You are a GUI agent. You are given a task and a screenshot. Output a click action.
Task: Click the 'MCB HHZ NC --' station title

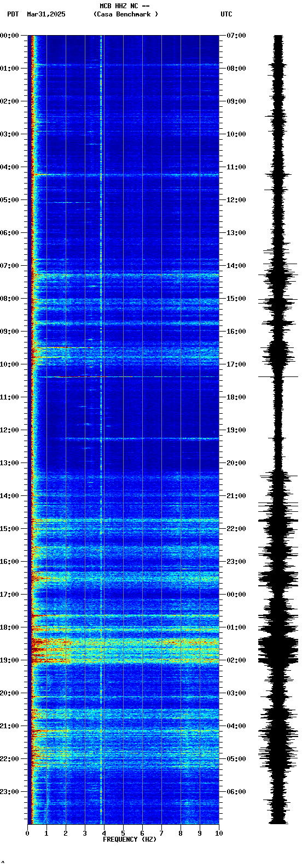[125, 6]
